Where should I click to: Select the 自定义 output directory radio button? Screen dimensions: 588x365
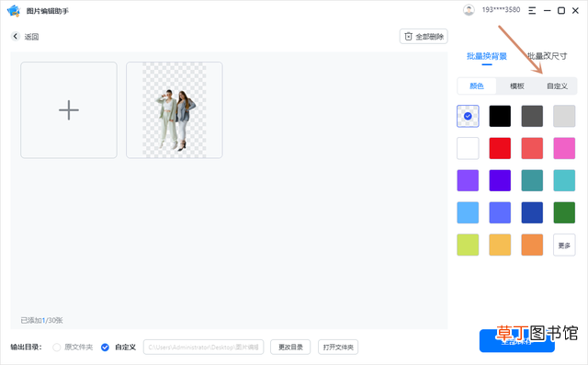105,348
